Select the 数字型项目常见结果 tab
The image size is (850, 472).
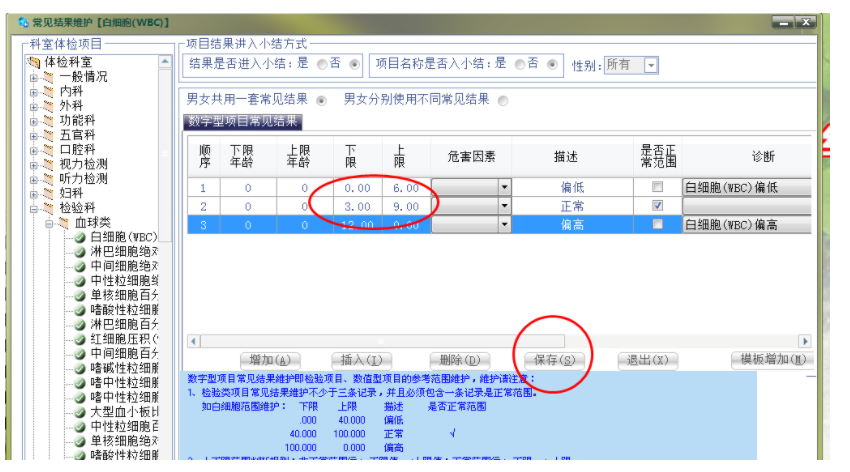click(242, 121)
